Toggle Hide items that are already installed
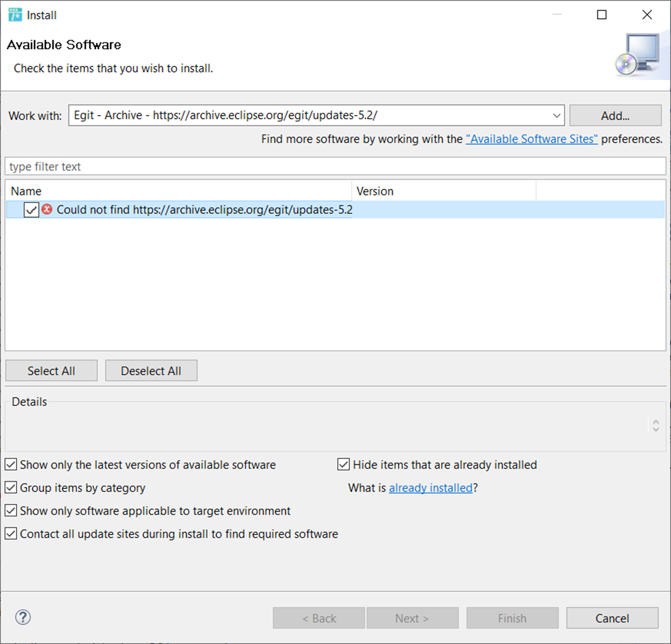This screenshot has width=671, height=644. (x=344, y=464)
